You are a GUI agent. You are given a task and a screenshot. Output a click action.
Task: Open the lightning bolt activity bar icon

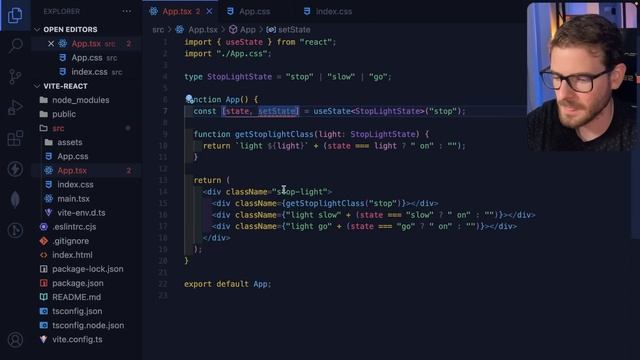[x=15, y=169]
